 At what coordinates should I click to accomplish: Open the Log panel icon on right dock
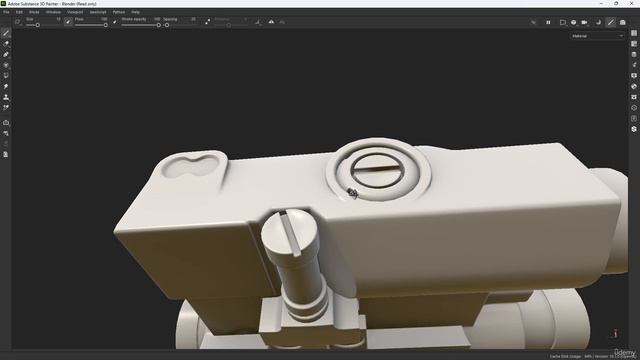pos(634,118)
